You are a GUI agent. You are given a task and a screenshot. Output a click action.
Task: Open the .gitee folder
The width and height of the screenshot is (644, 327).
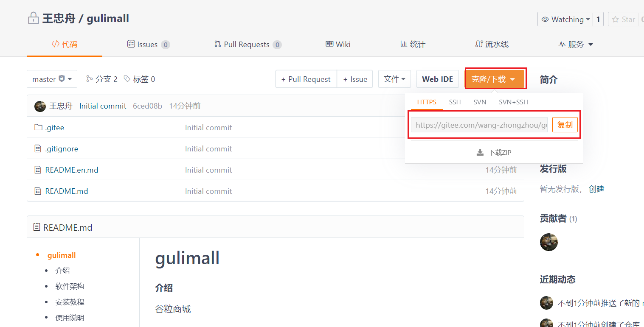[x=54, y=127]
